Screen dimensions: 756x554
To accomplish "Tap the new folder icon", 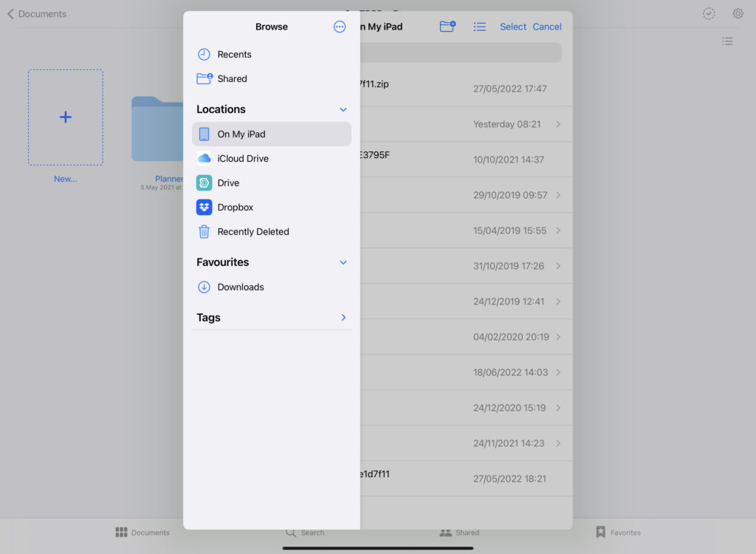I will coord(447,27).
